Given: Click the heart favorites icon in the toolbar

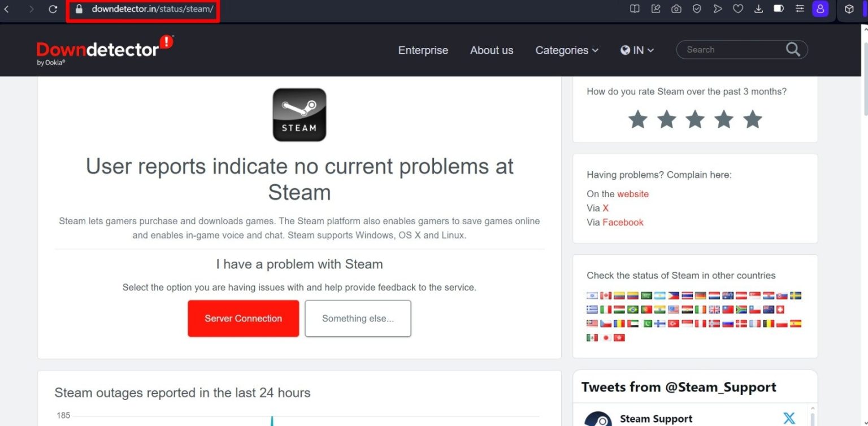Looking at the screenshot, I should (738, 8).
